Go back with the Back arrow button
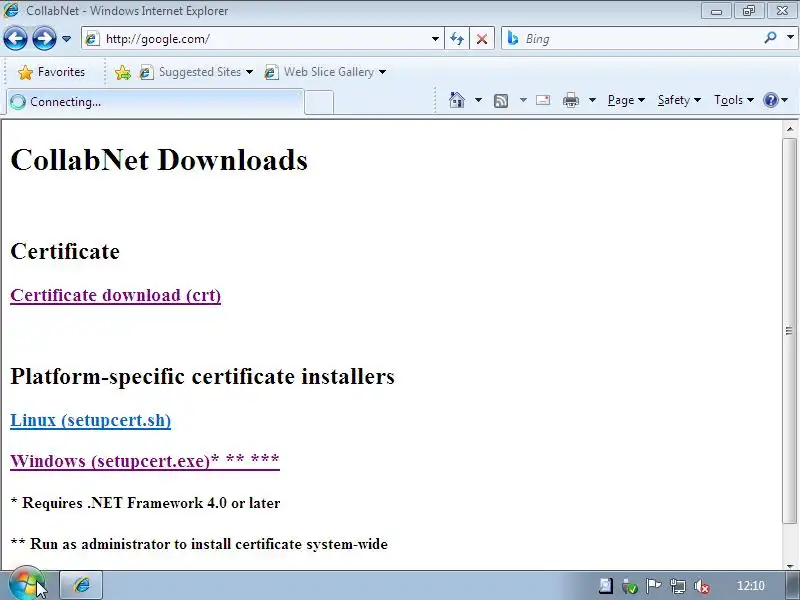 [x=15, y=38]
